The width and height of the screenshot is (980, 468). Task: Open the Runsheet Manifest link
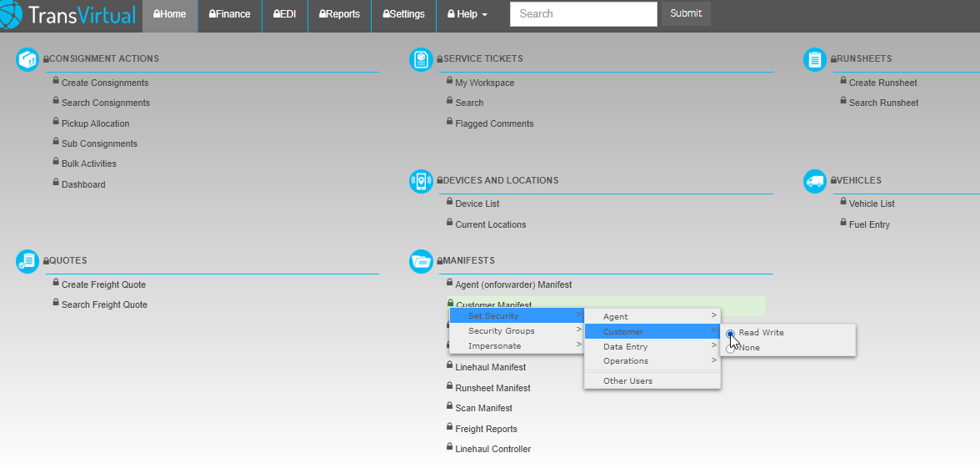pos(493,389)
